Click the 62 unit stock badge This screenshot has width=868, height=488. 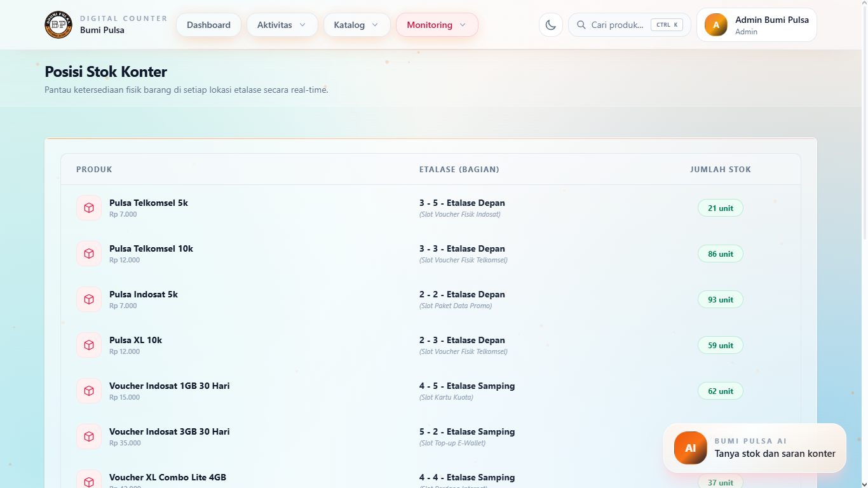click(x=721, y=391)
